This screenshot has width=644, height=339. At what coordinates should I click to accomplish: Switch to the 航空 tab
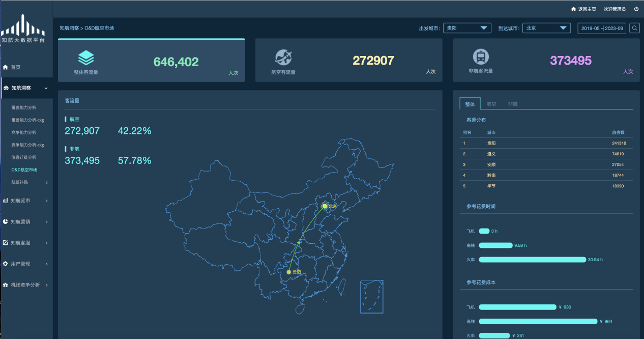(491, 104)
